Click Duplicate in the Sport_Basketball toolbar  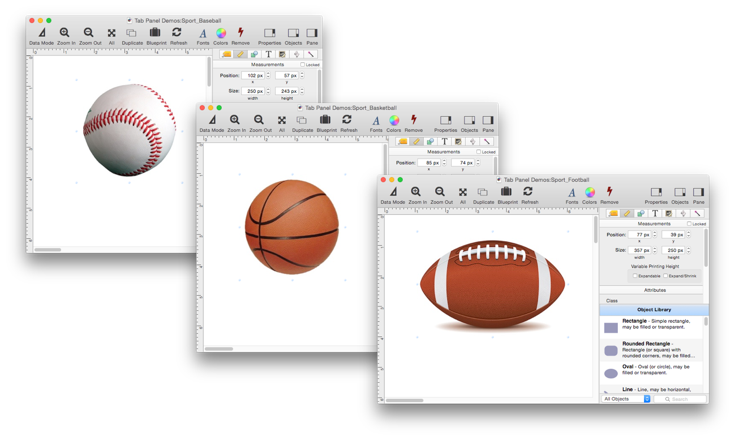302,123
